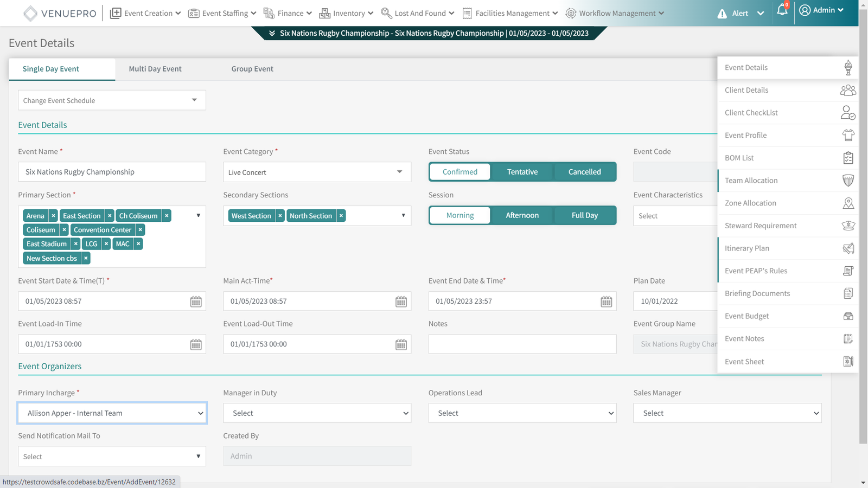868x488 pixels.
Task: Go to Briefing Documents in side panel
Action: 757,293
